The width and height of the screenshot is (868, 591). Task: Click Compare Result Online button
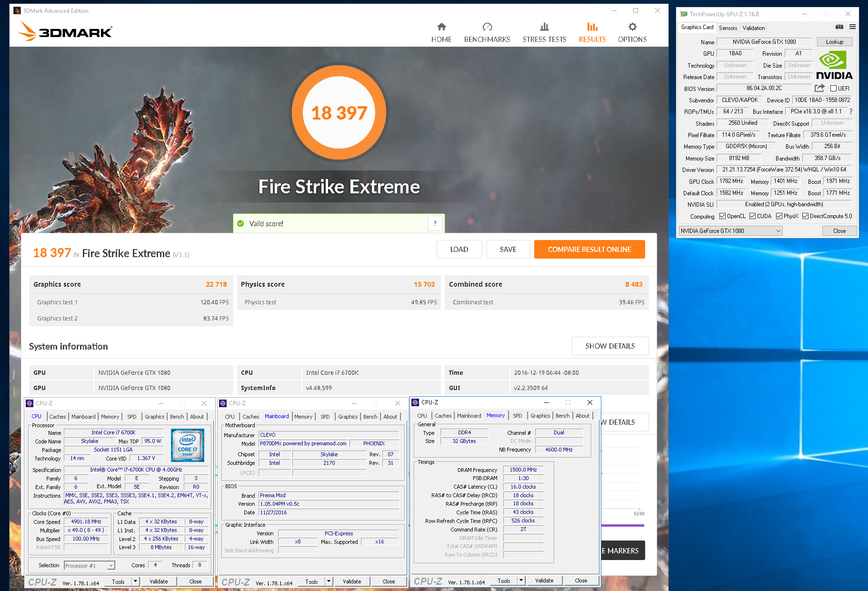tap(589, 250)
